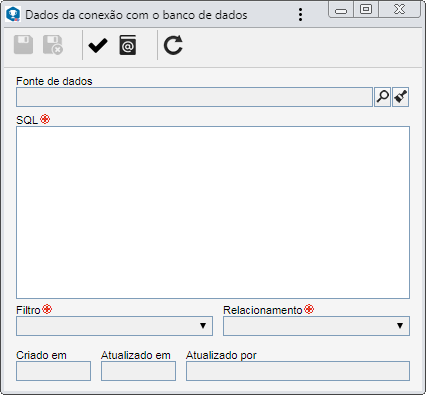Image resolution: width=426 pixels, height=395 pixels.
Task: Click the Atualizado em field
Action: click(138, 371)
